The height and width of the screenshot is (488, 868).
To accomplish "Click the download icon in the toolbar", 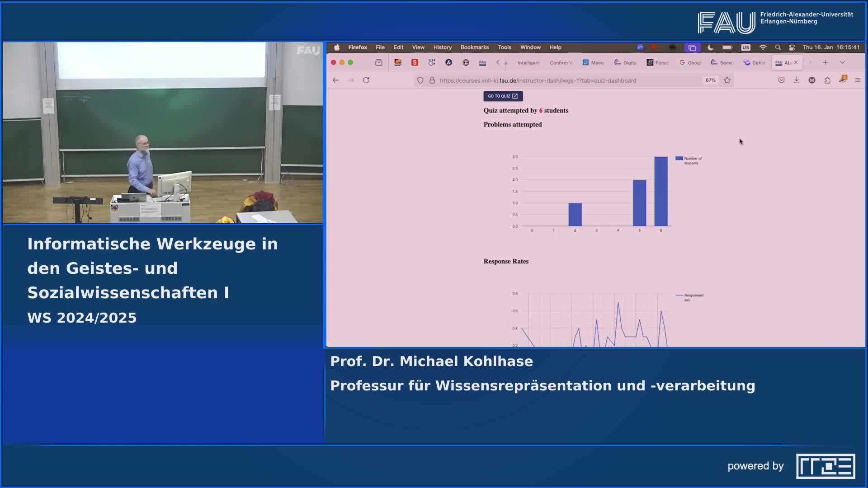I will 797,80.
